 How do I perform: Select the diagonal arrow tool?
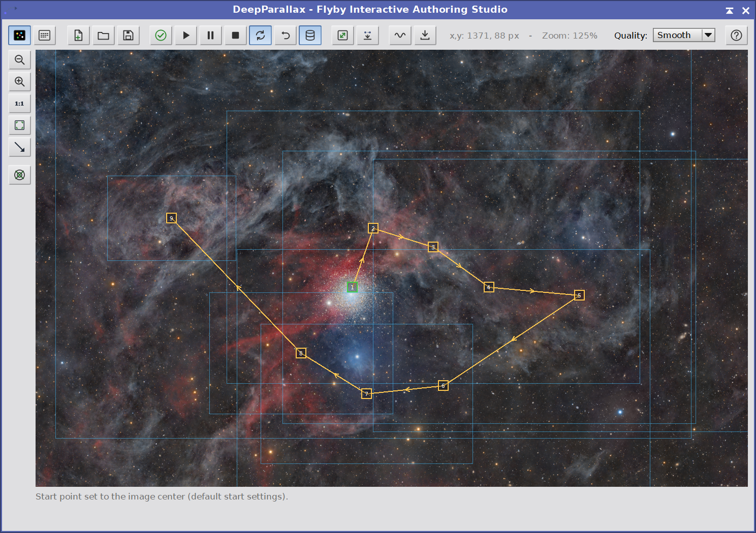tap(20, 147)
